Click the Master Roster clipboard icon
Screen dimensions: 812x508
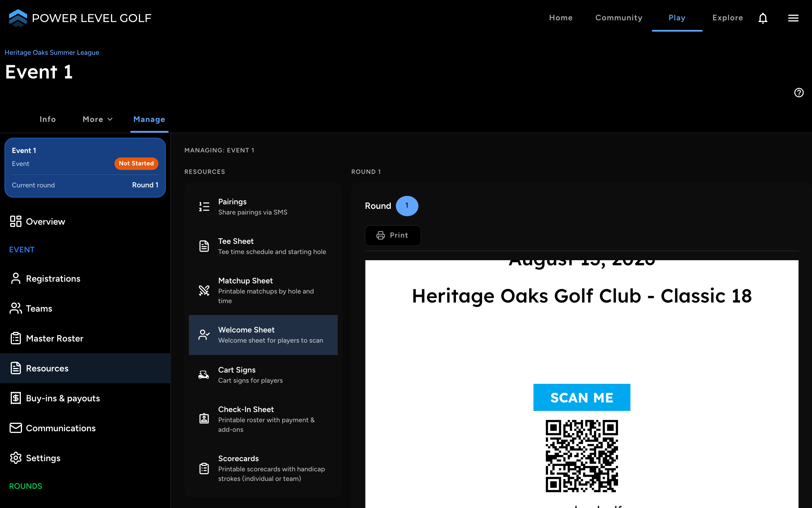click(x=16, y=338)
